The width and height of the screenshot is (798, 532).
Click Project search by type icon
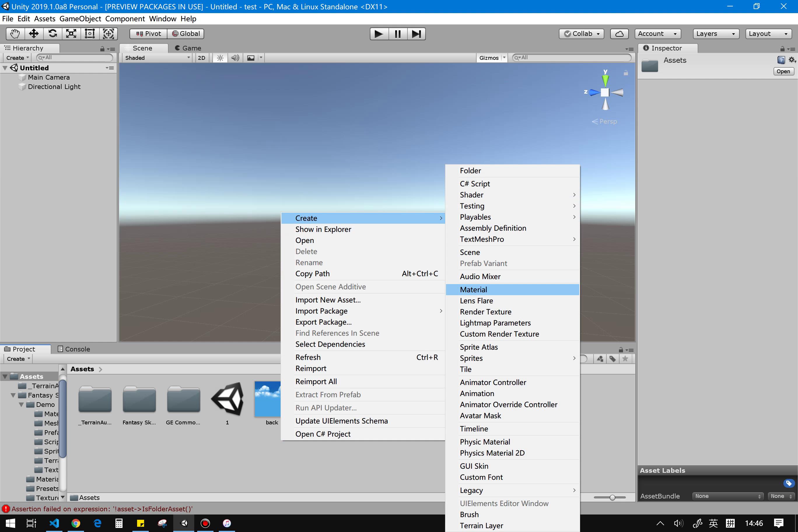click(x=600, y=359)
